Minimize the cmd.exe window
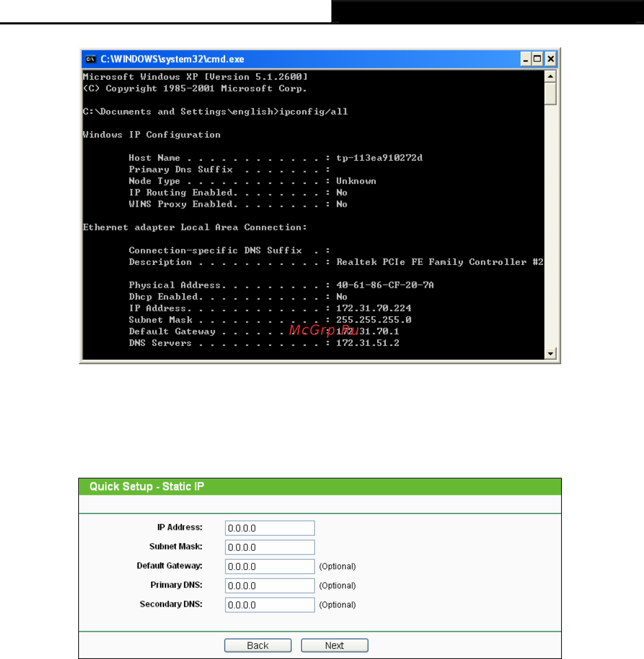644x659 pixels. coord(526,59)
